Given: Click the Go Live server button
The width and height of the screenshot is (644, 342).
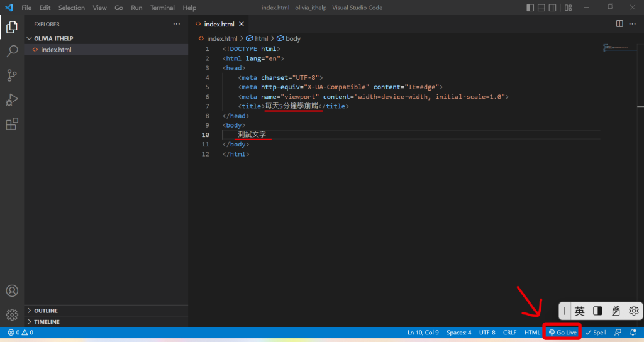Looking at the screenshot, I should (563, 333).
